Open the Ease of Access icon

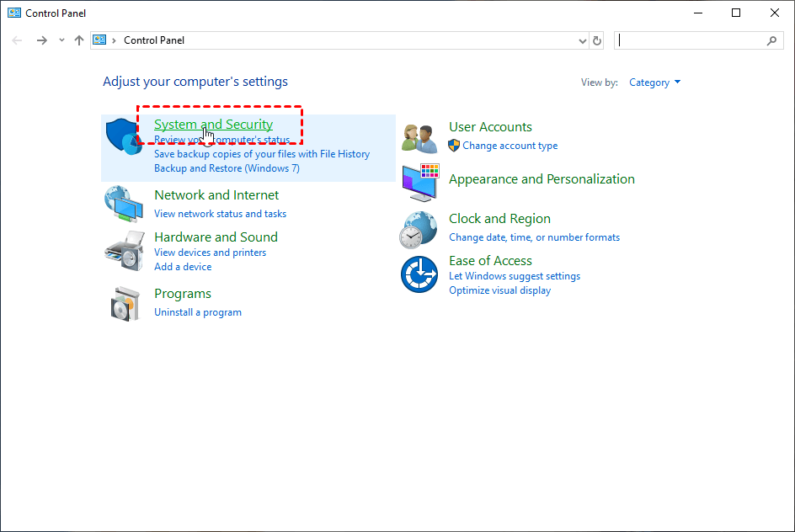(x=419, y=275)
